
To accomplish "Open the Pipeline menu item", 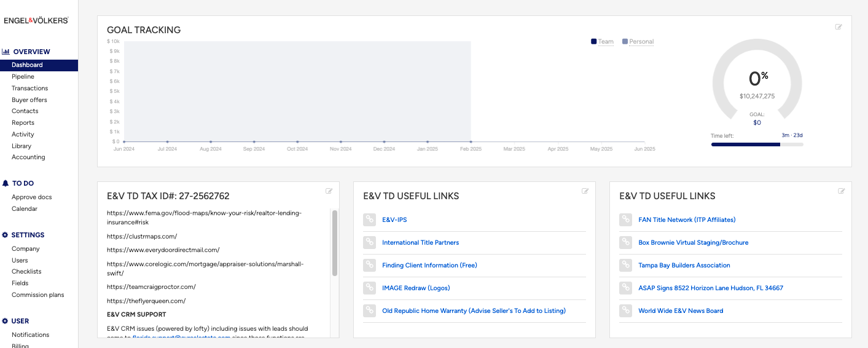I will tap(23, 77).
